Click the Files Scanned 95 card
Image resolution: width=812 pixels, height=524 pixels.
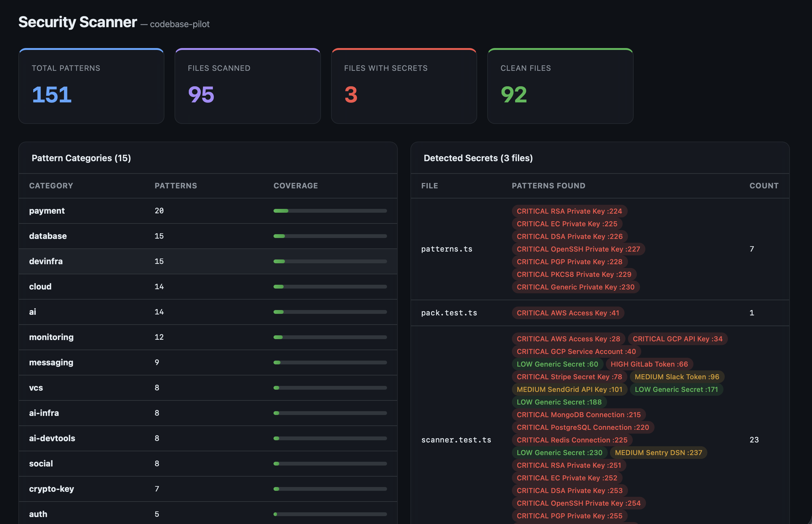point(247,86)
